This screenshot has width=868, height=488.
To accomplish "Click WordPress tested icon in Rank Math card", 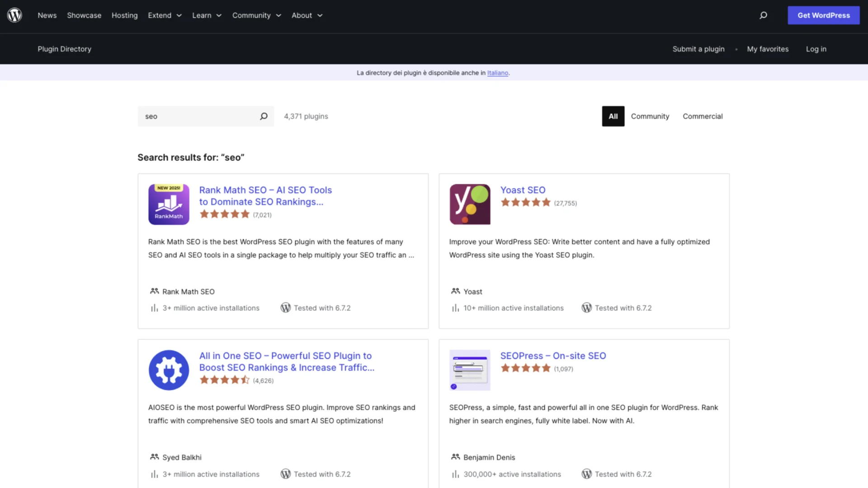I will 286,308.
